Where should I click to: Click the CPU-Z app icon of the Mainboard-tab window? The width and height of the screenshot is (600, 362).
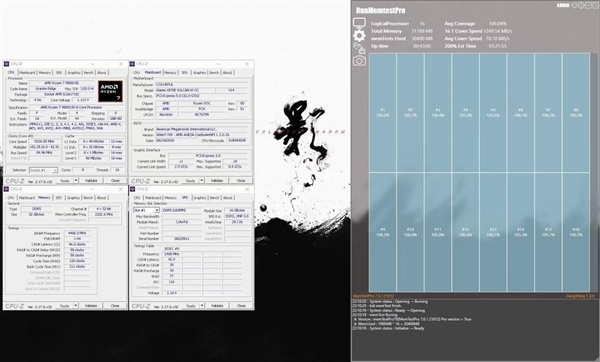(x=132, y=64)
